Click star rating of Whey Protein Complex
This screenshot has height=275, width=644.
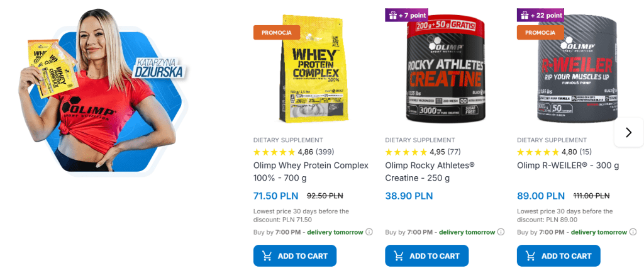pos(274,152)
